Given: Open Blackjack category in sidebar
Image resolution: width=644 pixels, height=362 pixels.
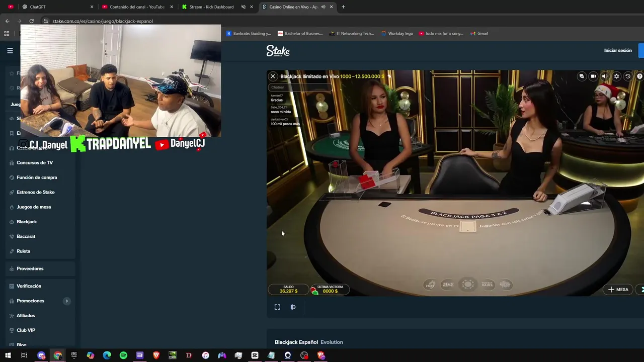Looking at the screenshot, I should point(27,222).
